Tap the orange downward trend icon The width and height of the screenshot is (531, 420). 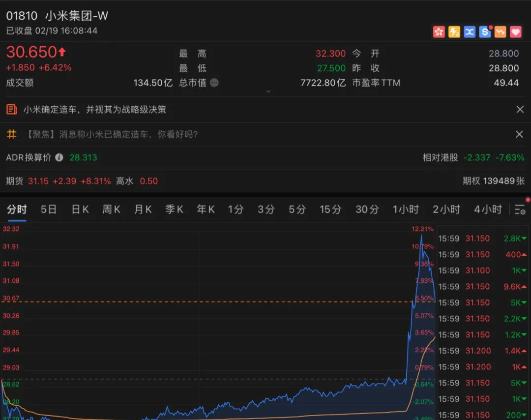coord(500,32)
